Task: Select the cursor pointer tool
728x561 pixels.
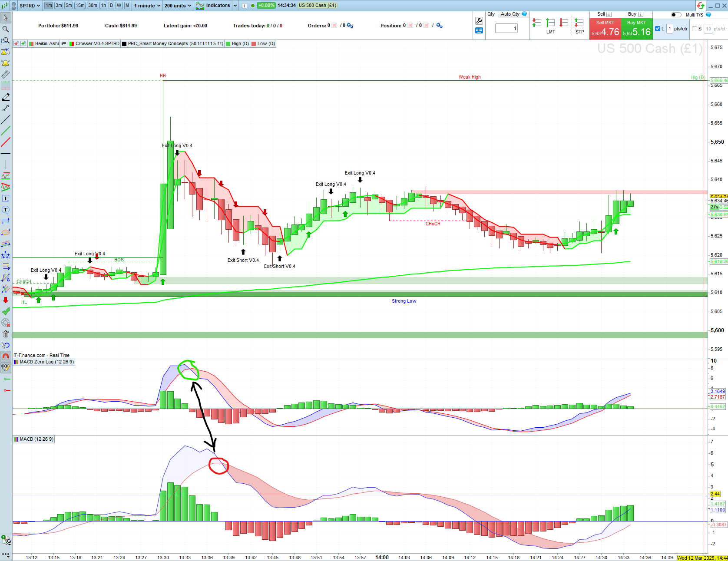Action: pos(6,18)
